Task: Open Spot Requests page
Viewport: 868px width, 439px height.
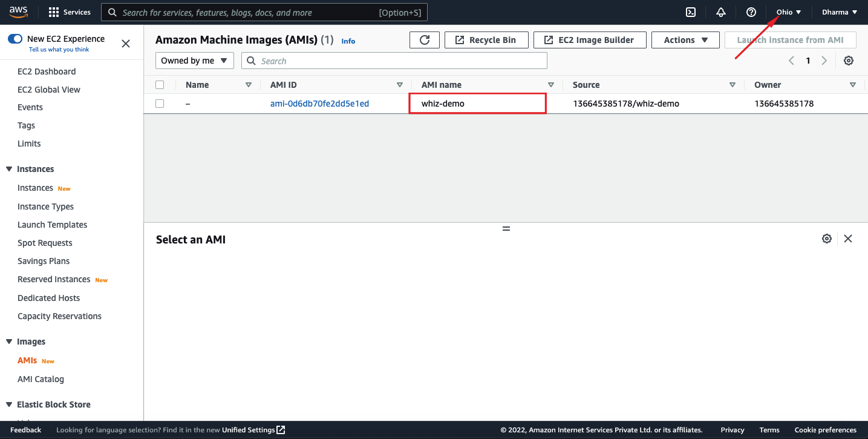Action: (x=45, y=243)
